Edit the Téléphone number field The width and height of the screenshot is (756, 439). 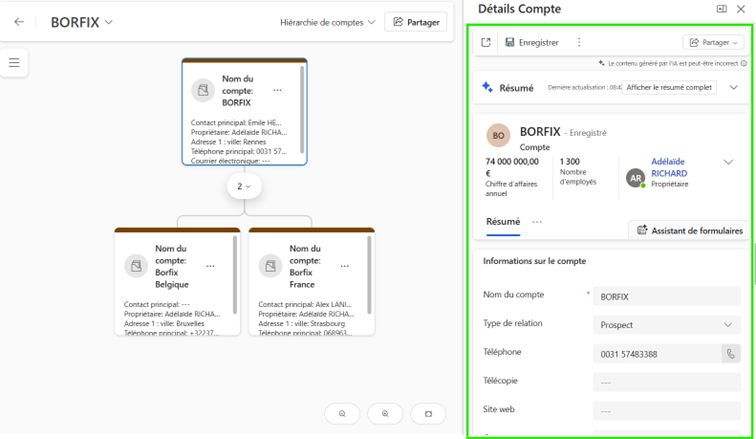(x=657, y=354)
